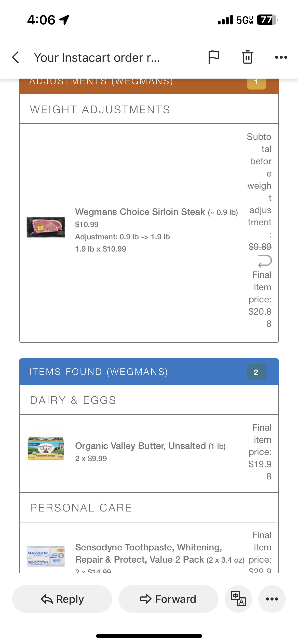Select Wegmans Choice Sirloin Steak title
The height and width of the screenshot is (644, 298).
140,212
